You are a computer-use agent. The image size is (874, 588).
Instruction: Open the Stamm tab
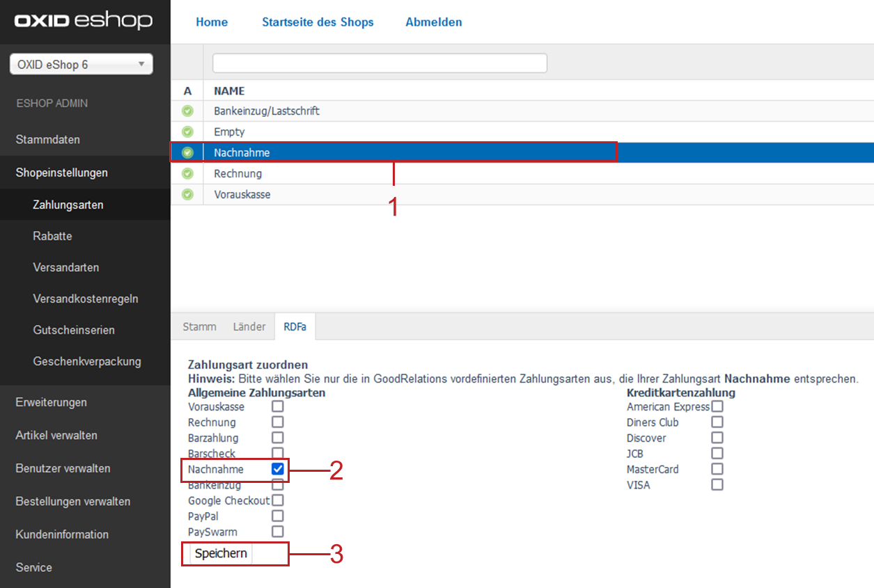tap(199, 326)
